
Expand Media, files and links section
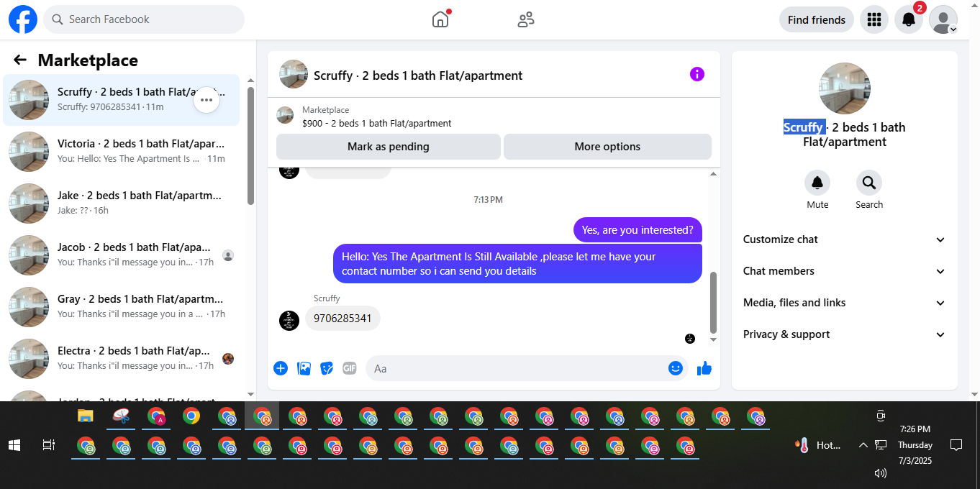click(845, 303)
